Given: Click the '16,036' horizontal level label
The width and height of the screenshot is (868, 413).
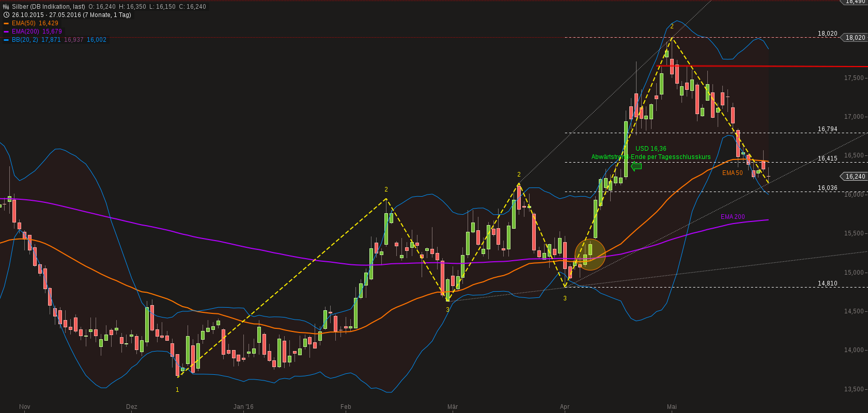Looking at the screenshot, I should tap(828, 188).
